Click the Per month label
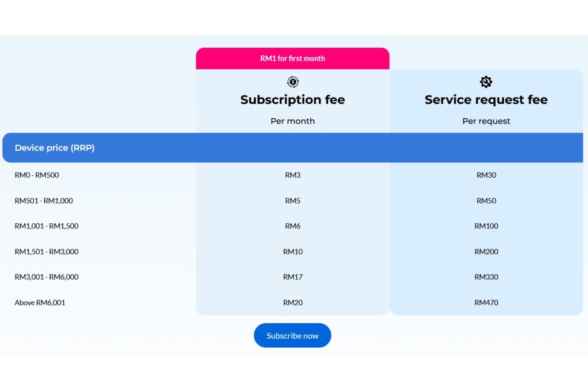 pos(292,121)
